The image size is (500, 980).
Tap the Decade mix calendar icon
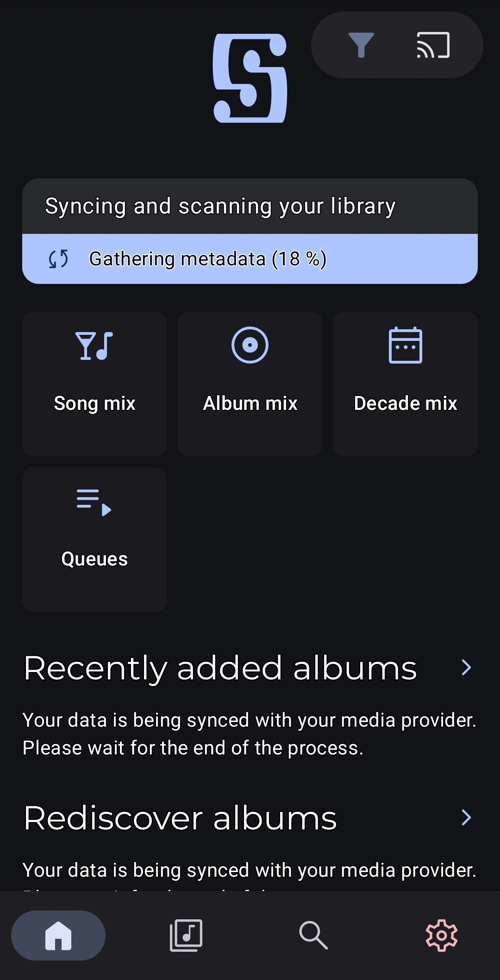pyautogui.click(x=406, y=346)
